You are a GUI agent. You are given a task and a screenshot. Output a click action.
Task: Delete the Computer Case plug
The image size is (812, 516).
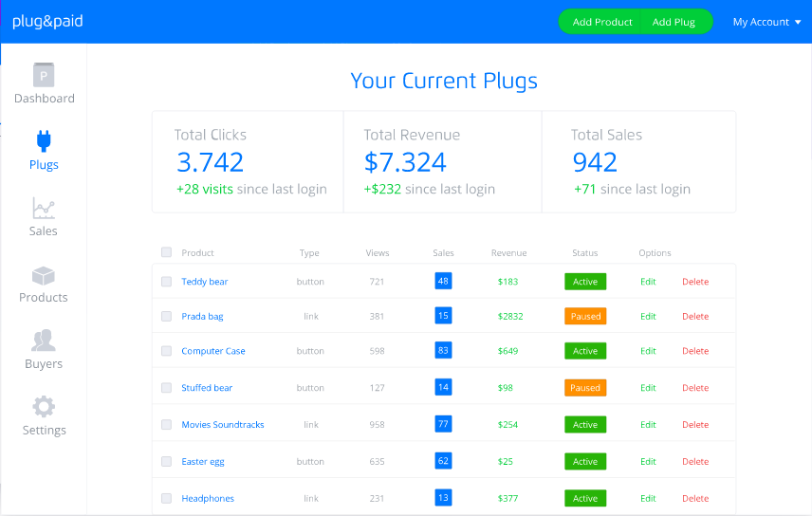[x=695, y=351]
